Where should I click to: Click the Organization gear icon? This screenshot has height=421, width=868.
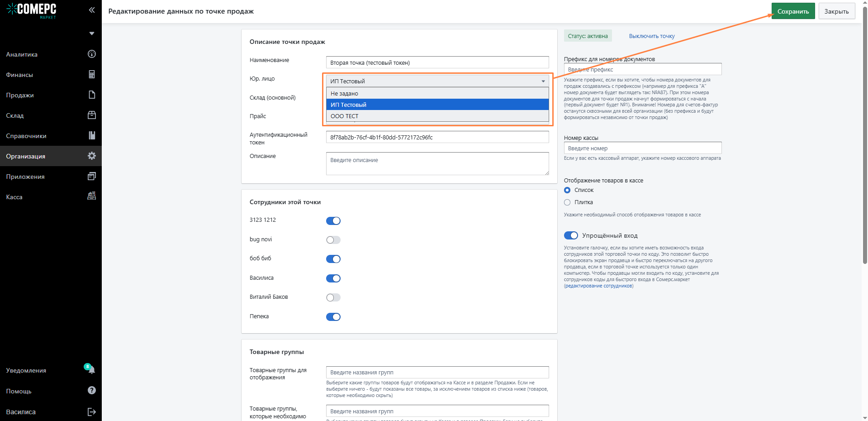click(x=91, y=156)
